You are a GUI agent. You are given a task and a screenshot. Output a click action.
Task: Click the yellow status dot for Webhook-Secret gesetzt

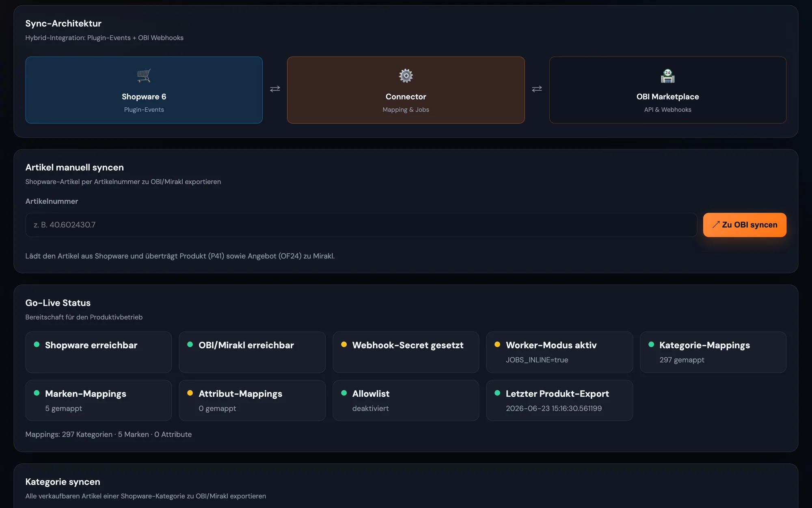pyautogui.click(x=344, y=344)
